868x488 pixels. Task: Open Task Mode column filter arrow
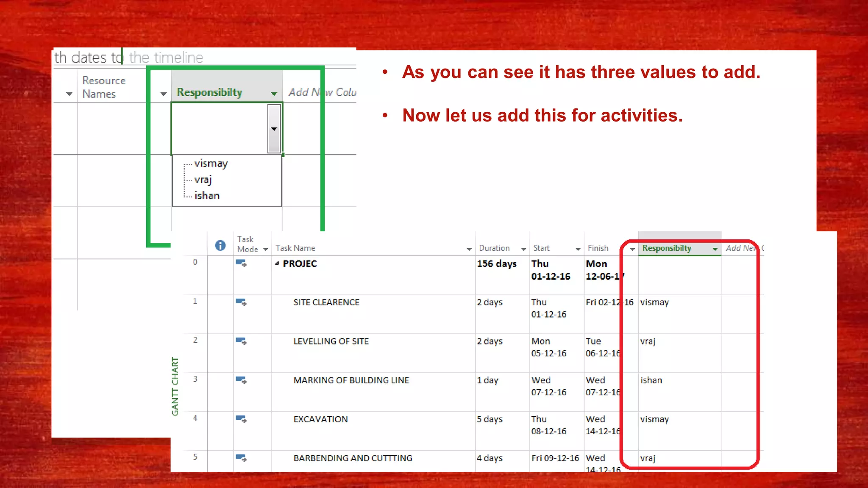coord(266,249)
